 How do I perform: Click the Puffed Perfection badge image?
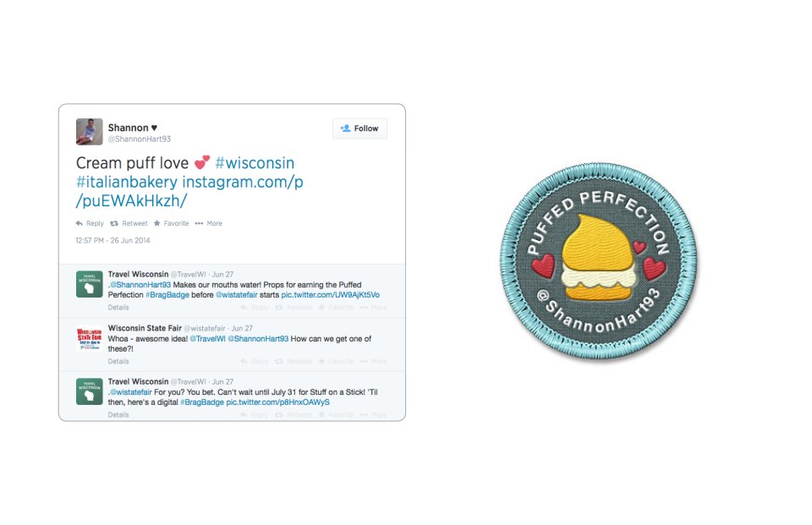pyautogui.click(x=598, y=261)
